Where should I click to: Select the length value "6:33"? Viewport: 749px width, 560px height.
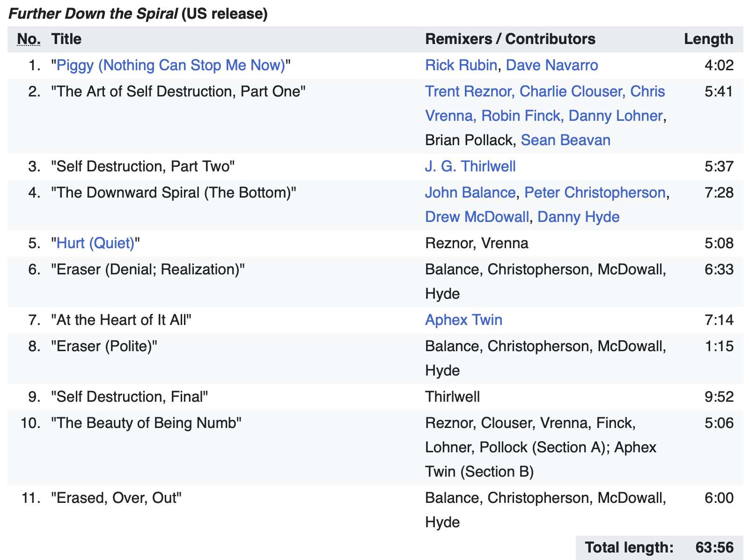click(719, 269)
